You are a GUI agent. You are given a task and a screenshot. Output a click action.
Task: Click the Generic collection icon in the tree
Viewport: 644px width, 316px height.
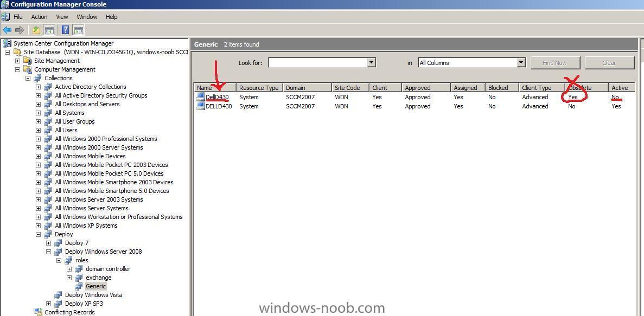[x=79, y=286]
